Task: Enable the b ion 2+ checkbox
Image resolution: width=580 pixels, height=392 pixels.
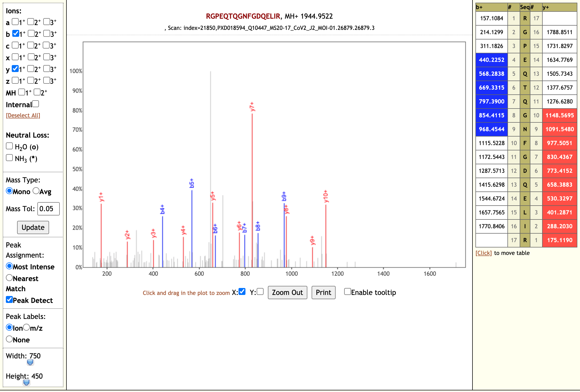Action: (31, 33)
